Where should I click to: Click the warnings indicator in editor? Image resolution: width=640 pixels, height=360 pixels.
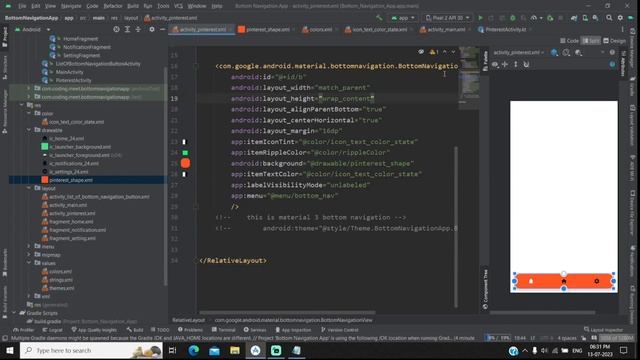tap(434, 52)
